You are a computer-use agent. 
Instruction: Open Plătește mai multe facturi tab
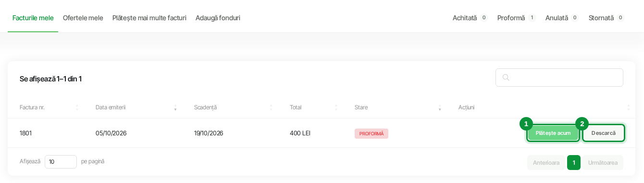click(x=149, y=18)
